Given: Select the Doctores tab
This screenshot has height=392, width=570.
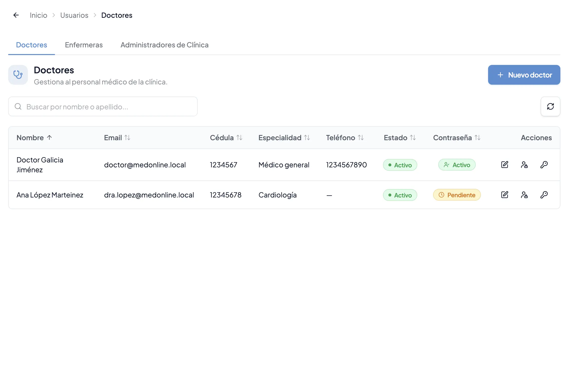Looking at the screenshot, I should [x=32, y=45].
